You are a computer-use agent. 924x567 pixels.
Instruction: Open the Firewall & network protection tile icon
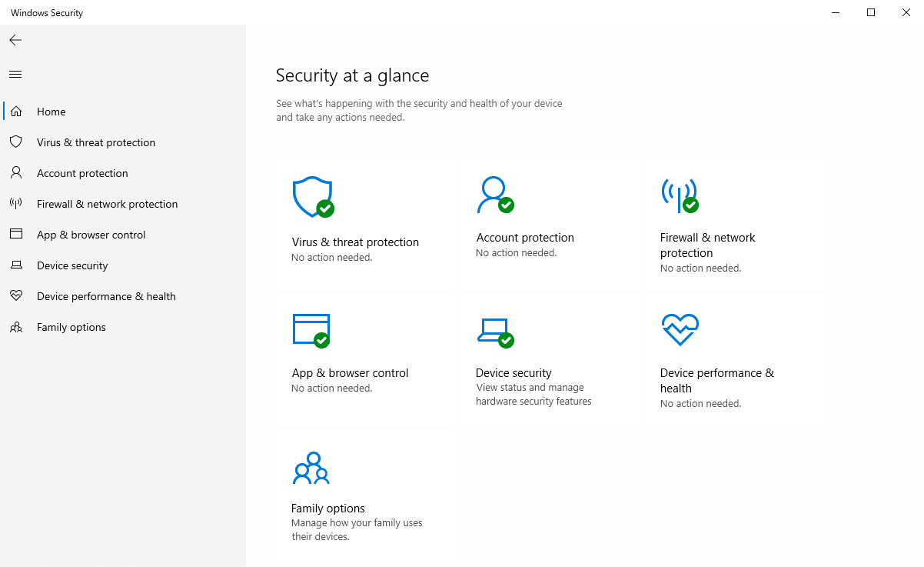tap(679, 195)
